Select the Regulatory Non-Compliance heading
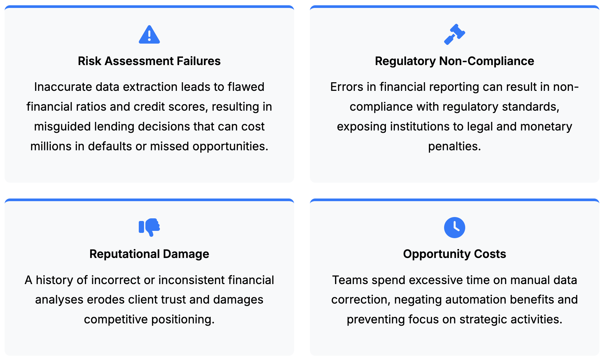 coord(454,61)
